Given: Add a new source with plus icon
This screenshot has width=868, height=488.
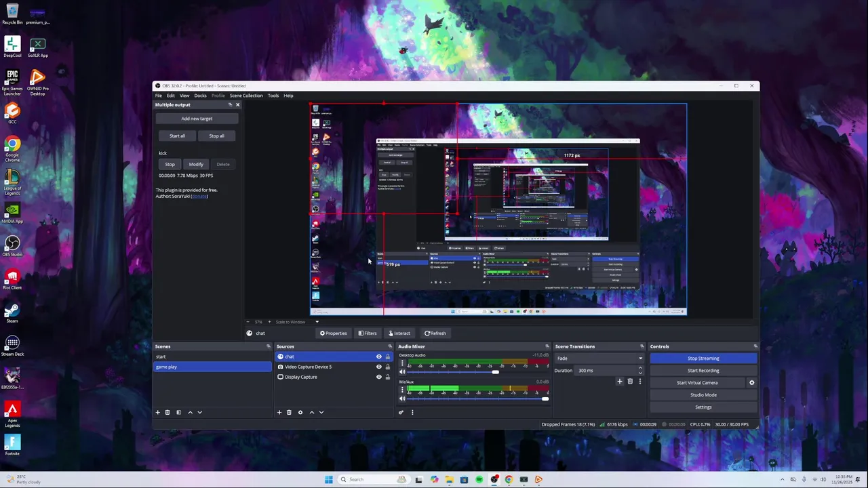Looking at the screenshot, I should 279,412.
